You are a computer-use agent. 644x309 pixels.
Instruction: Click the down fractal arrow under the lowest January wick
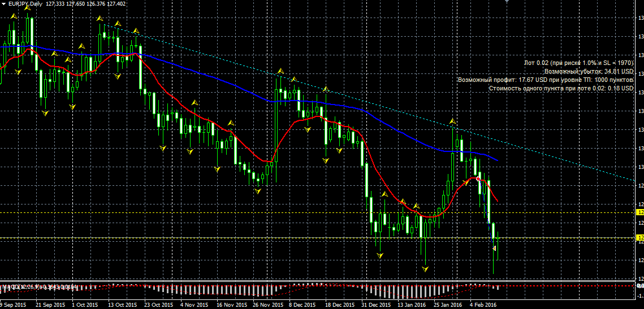[426, 269]
